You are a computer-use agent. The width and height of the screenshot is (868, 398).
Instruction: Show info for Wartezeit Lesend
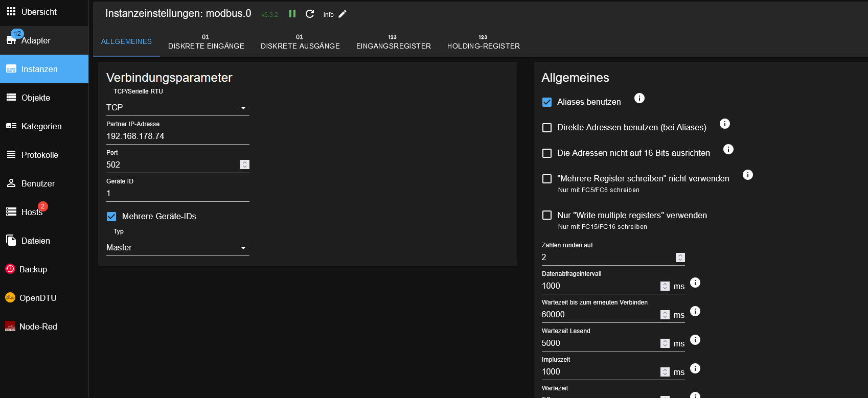point(695,340)
